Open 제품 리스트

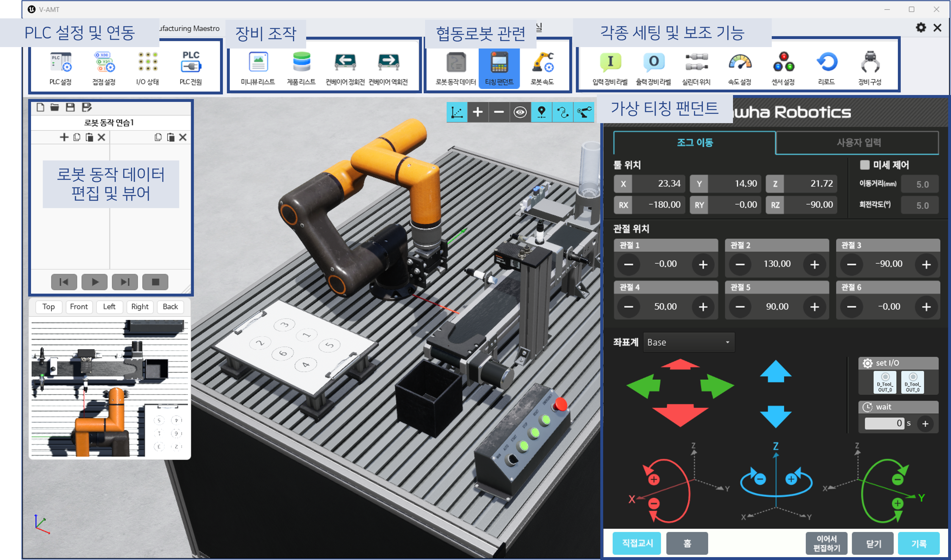pyautogui.click(x=301, y=68)
